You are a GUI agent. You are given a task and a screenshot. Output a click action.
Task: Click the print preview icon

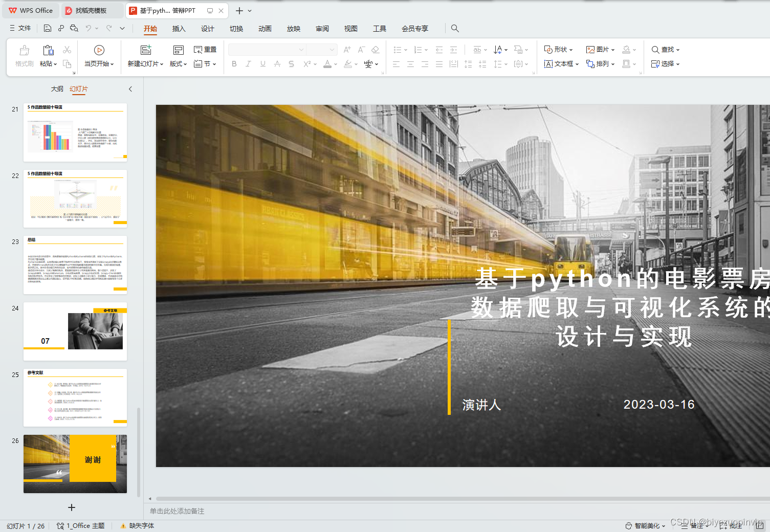pyautogui.click(x=74, y=28)
